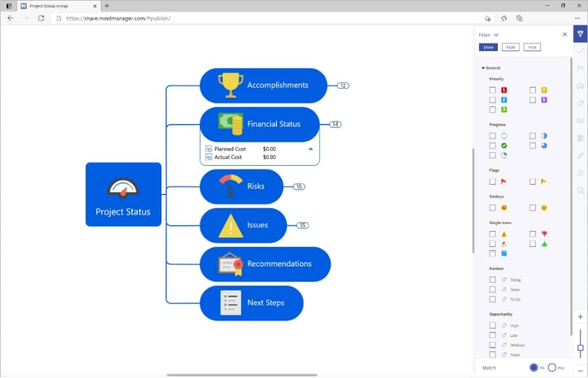Check the red flag filter checkbox

(x=493, y=181)
